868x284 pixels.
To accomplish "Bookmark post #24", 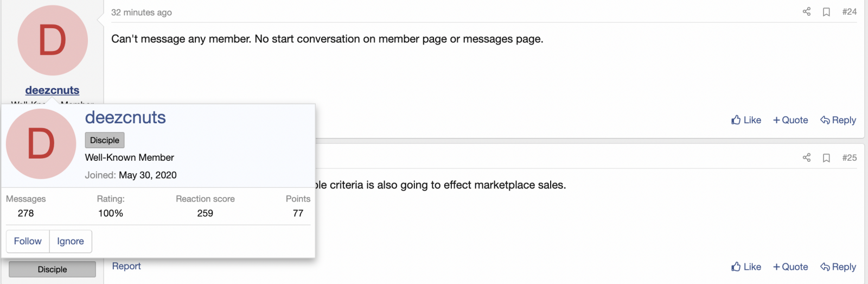I will pyautogui.click(x=826, y=12).
